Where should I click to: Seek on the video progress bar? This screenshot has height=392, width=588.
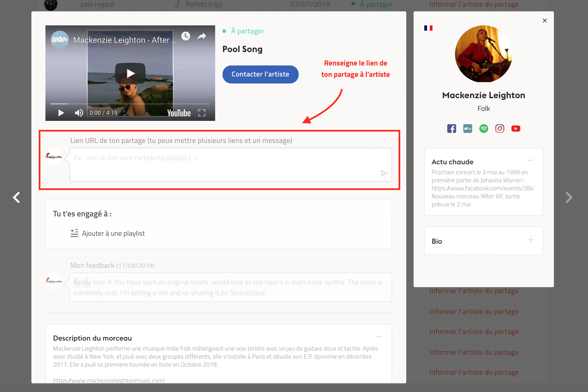(x=130, y=104)
